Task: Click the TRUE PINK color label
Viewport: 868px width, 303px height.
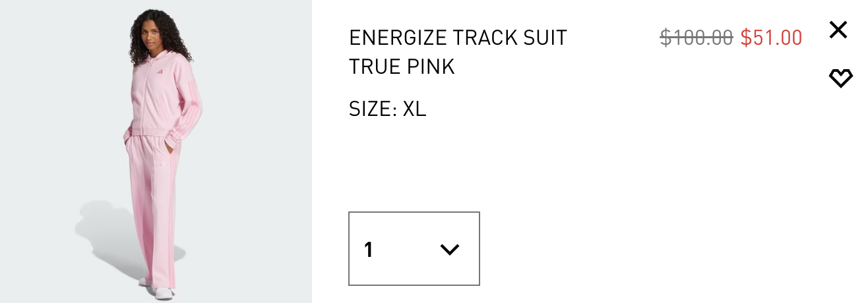Action: point(402,67)
